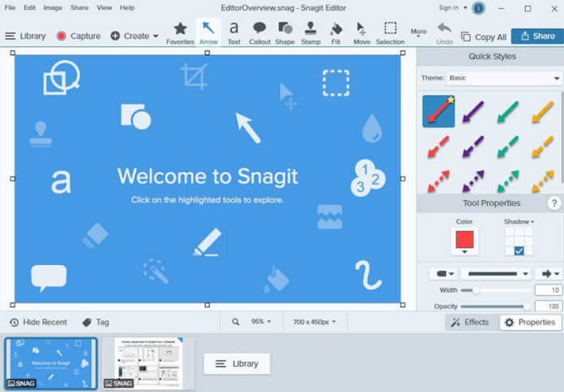Open the File menu
Screen dimensions: 564x392
(10, 8)
